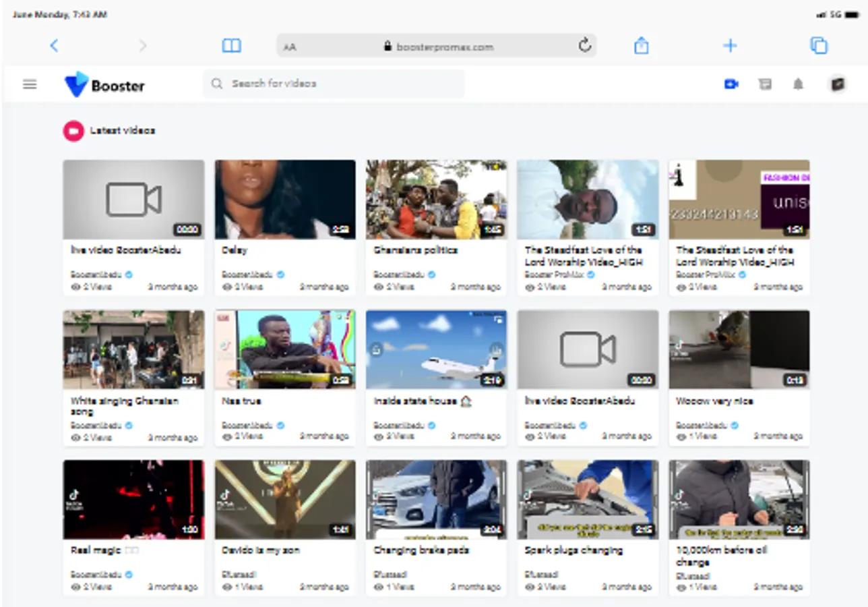Play the Delay video thumbnail
The image size is (868, 607).
click(285, 200)
